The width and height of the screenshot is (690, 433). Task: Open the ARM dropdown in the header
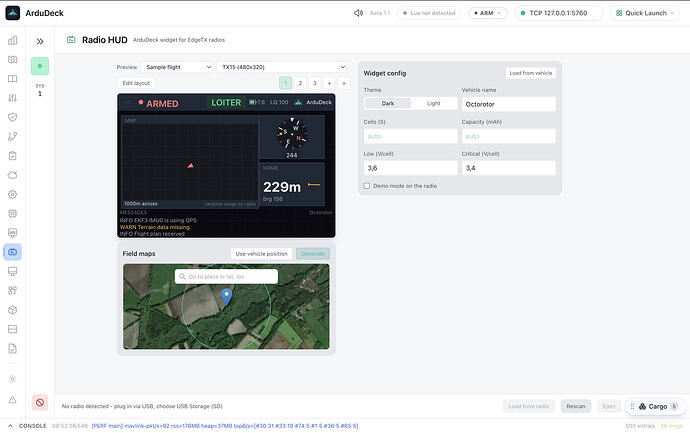488,13
